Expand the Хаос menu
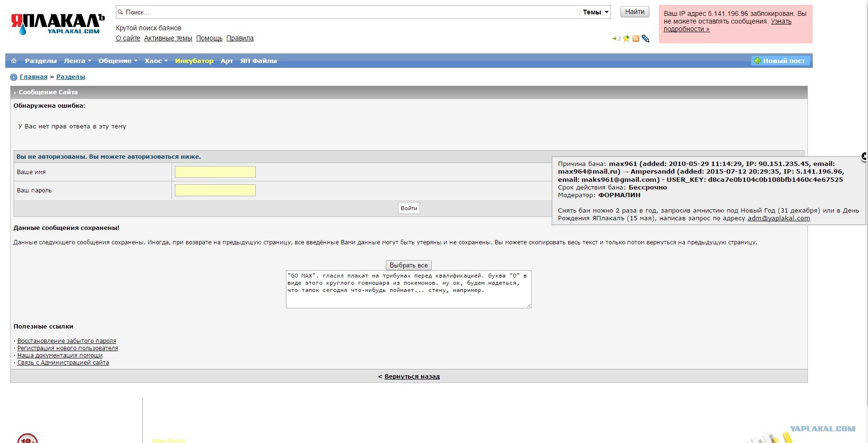 click(156, 61)
